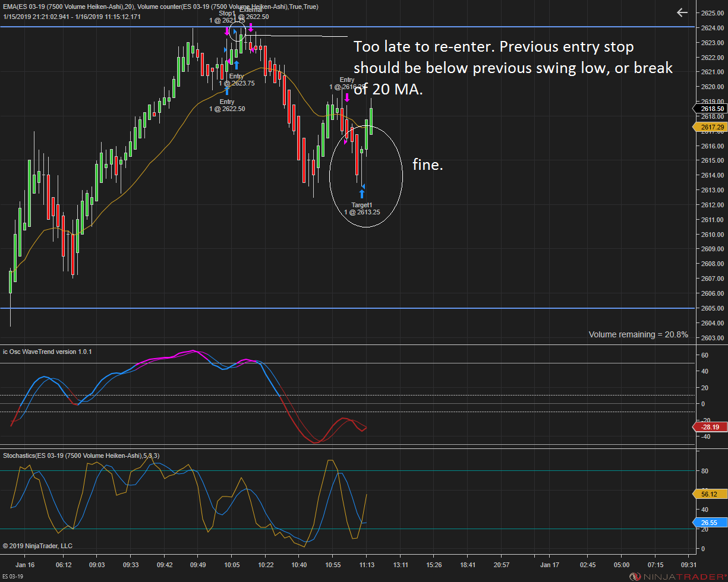Screen dimensions: 728x582
Task: Select the blue arrow above Entry 2622.50
Action: point(227,90)
